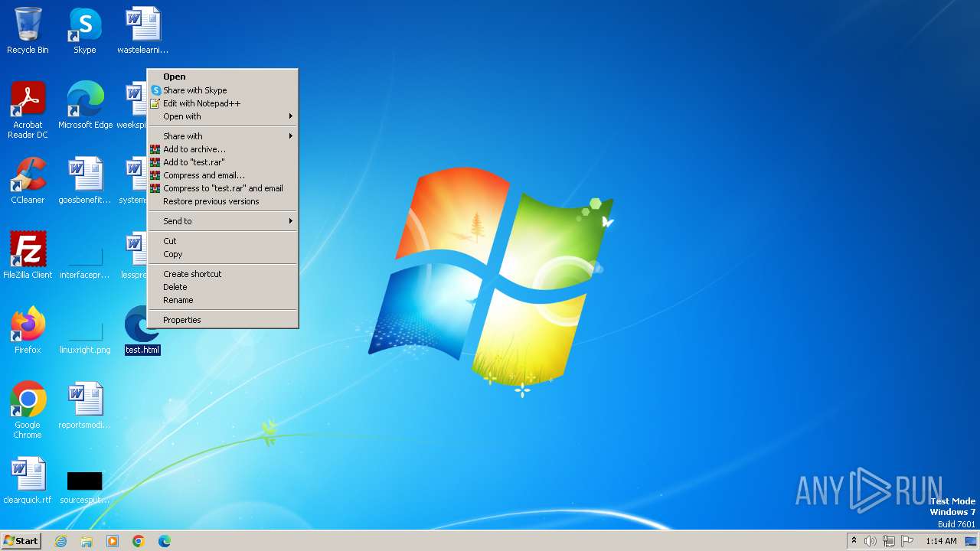Open the Recycle Bin desktop icon
Image resolution: width=980 pixels, height=551 pixels.
pos(28,31)
